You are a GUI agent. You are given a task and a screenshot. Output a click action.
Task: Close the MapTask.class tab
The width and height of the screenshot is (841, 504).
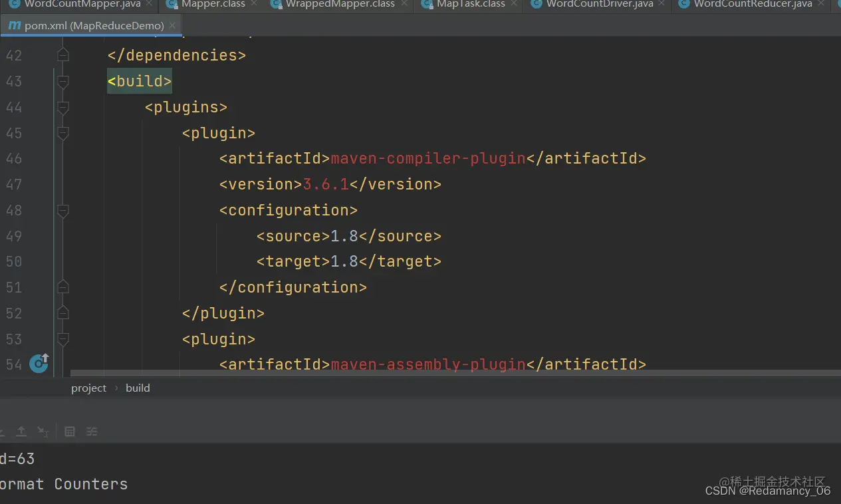tap(514, 4)
